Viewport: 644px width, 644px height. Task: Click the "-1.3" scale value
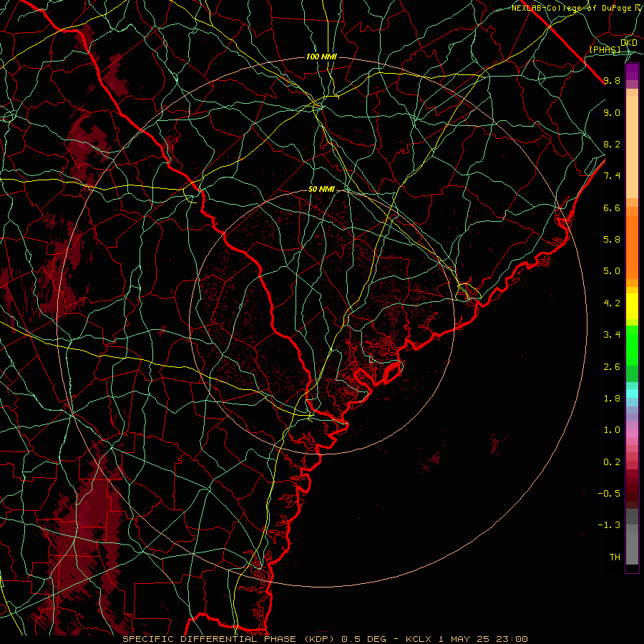click(x=609, y=525)
